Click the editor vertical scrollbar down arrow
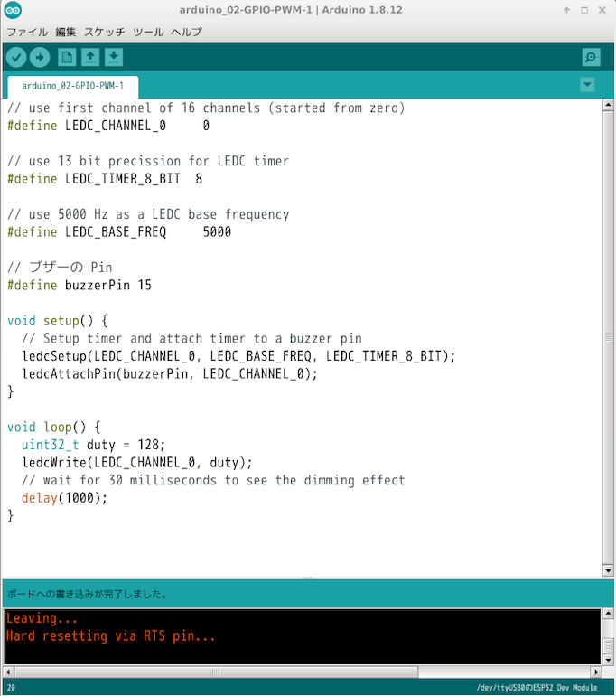 pos(609,569)
